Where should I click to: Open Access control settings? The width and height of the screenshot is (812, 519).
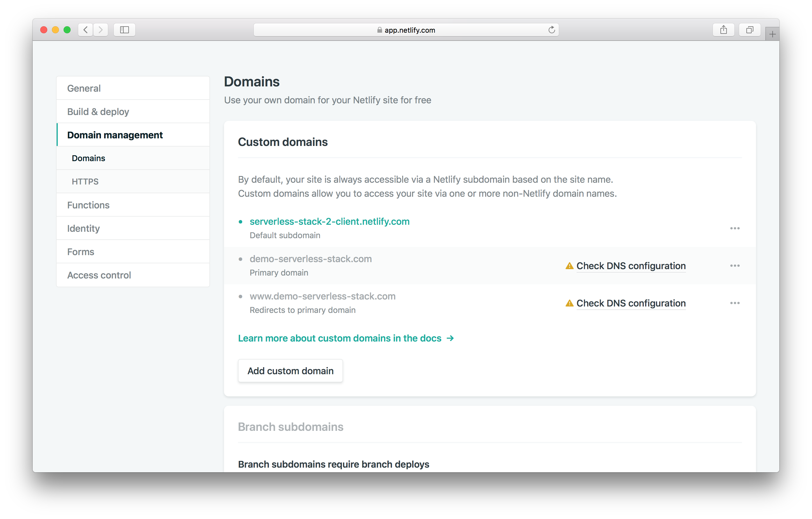99,275
